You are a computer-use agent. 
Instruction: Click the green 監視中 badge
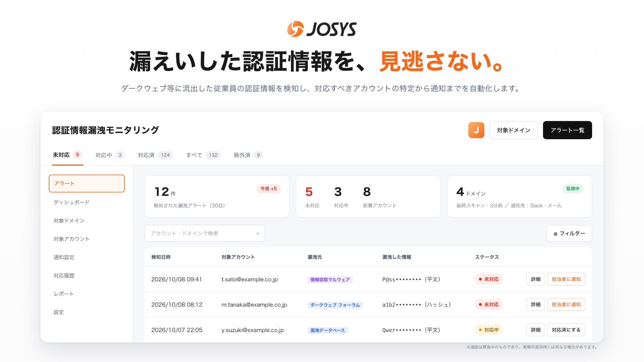573,189
